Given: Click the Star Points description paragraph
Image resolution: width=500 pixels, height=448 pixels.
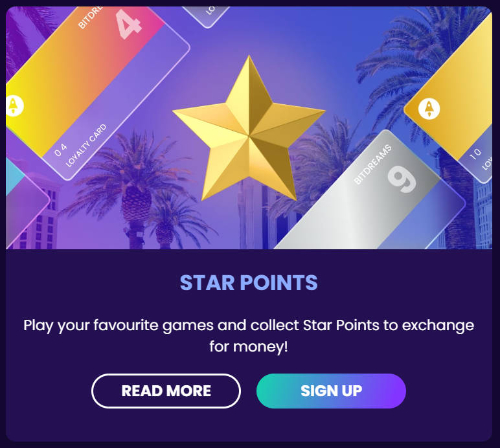Looking at the screenshot, I should point(249,336).
